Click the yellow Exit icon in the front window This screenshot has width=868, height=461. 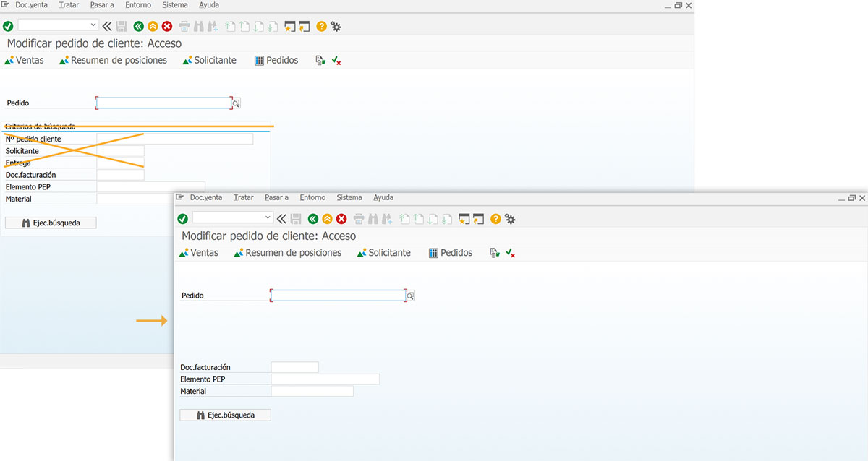(x=327, y=219)
